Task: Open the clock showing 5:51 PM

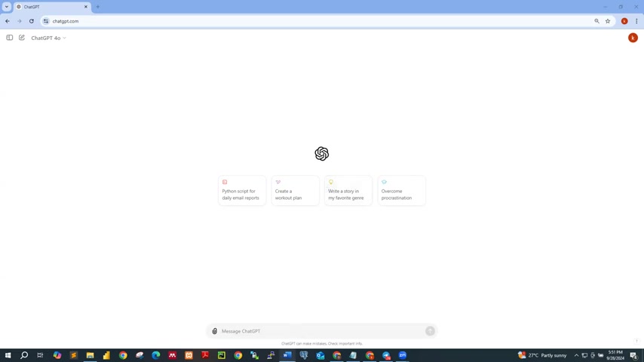Action: click(615, 355)
